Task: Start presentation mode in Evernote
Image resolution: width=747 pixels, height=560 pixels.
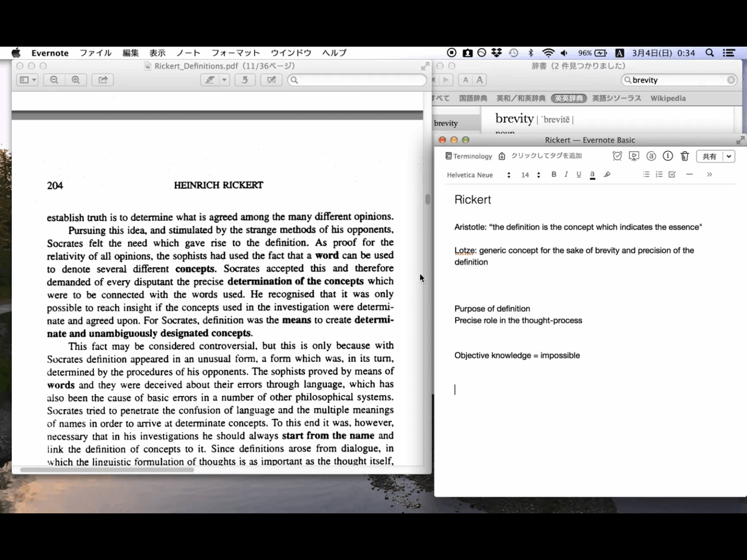Action: (634, 156)
